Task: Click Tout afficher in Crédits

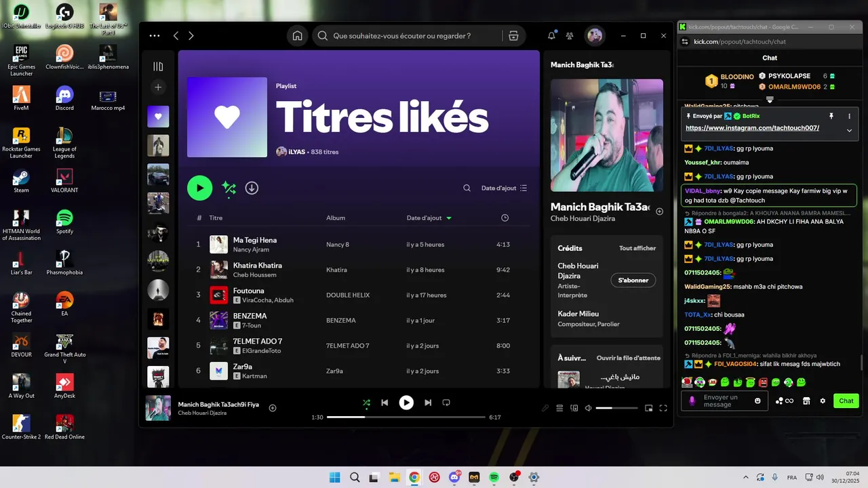Action: coord(637,248)
